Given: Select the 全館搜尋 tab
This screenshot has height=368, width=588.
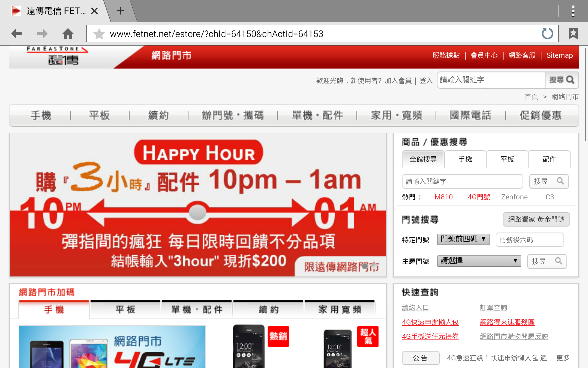Looking at the screenshot, I should 423,159.
